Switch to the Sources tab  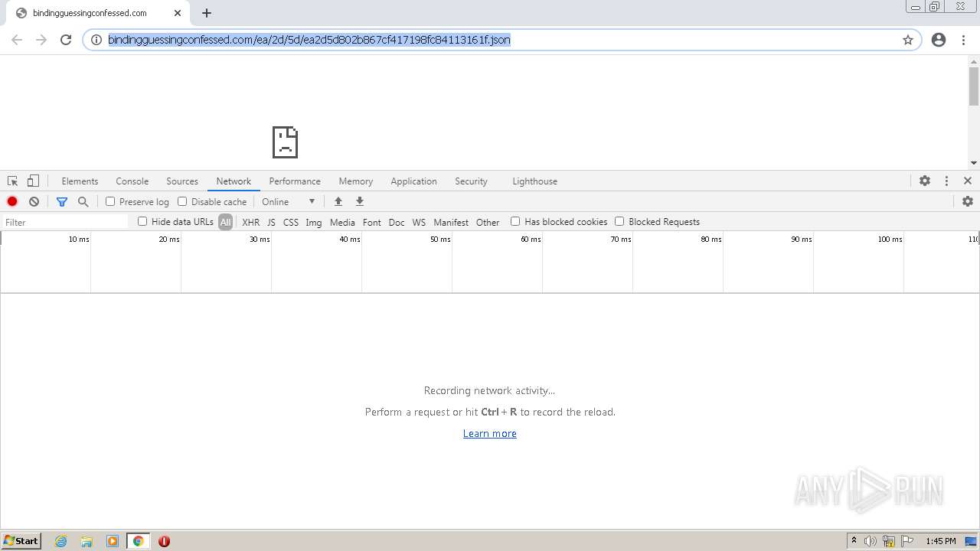[182, 181]
